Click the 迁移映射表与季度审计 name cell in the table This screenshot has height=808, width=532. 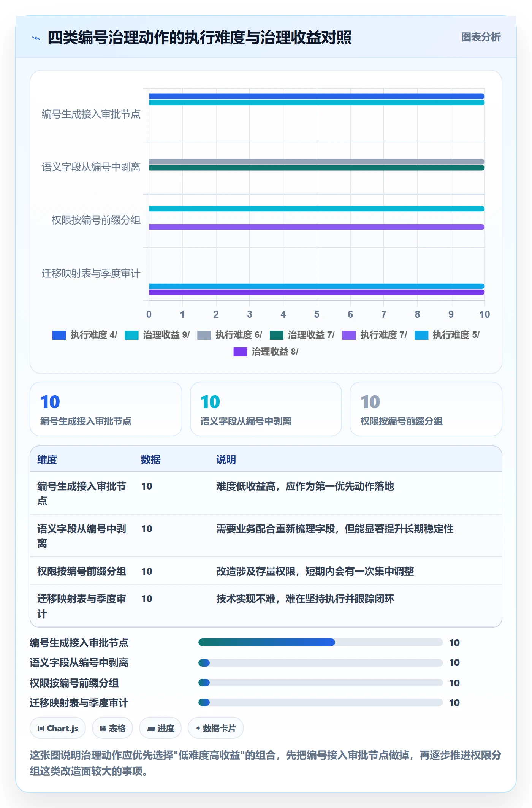(82, 606)
